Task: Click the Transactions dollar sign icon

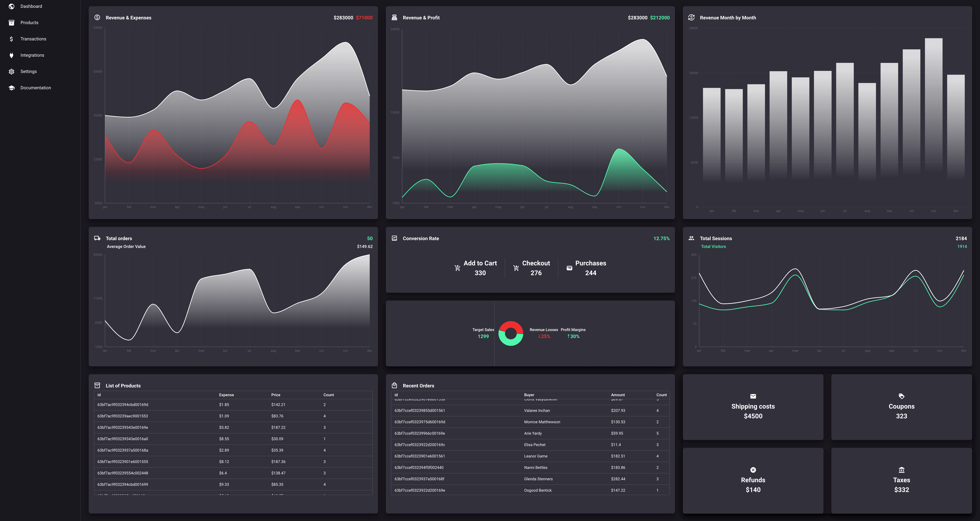Action: click(11, 39)
